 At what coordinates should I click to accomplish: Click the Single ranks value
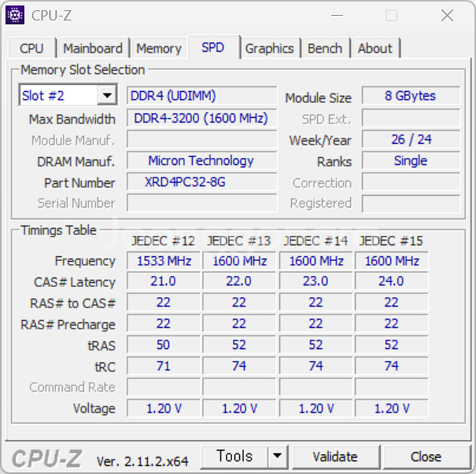point(411,160)
